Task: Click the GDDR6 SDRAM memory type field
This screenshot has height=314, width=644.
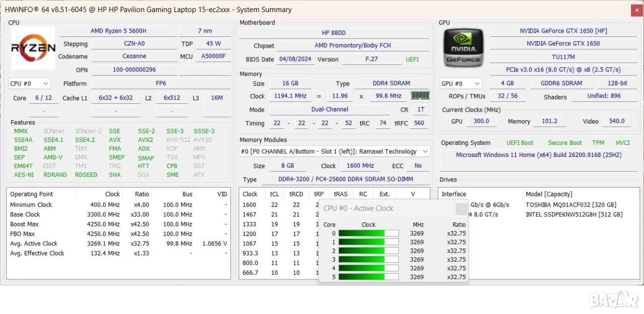Action: 561,83
